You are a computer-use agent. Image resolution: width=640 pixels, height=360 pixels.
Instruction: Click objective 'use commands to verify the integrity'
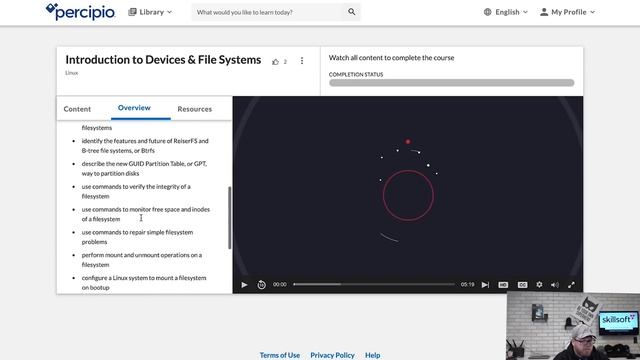tap(136, 191)
